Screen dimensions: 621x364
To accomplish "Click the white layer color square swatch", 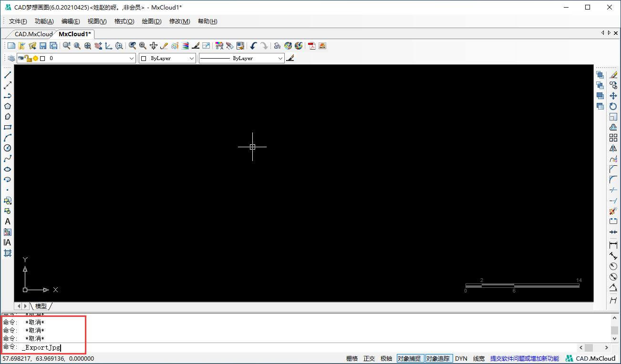I will tap(42, 58).
